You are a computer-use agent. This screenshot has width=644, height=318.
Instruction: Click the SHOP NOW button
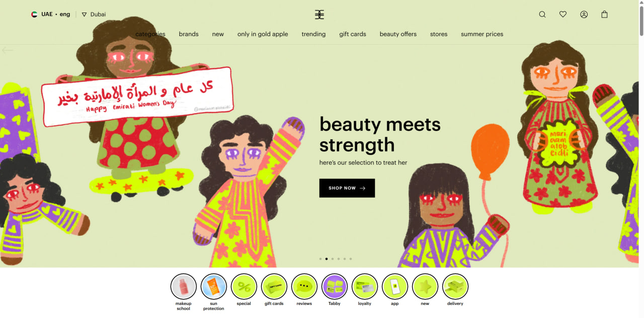[x=347, y=188]
